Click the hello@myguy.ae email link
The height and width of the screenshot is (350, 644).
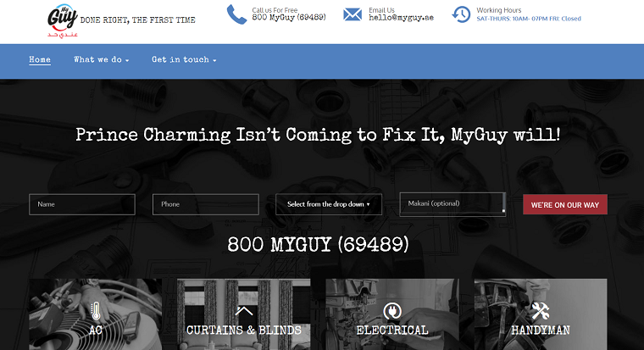(402, 18)
